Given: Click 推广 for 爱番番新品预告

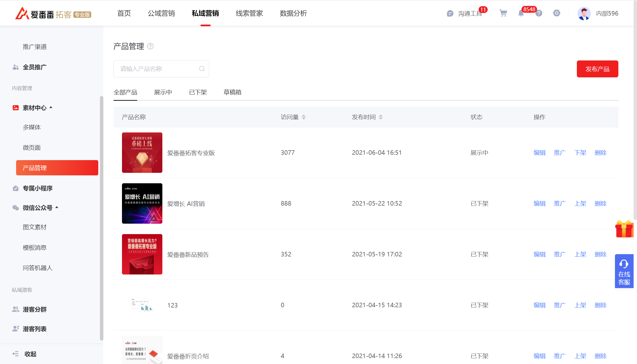Looking at the screenshot, I should coord(560,254).
